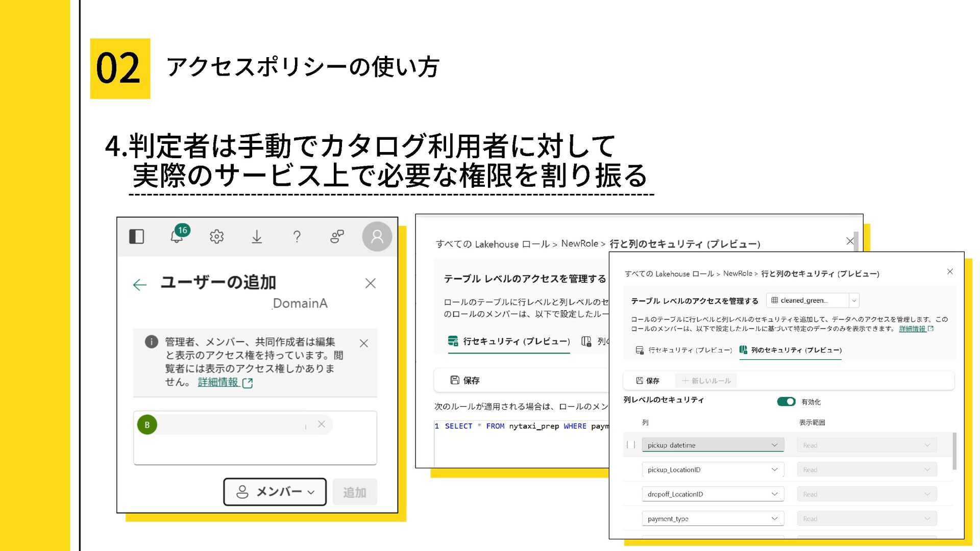Toggle the 有効化 column security switch
The width and height of the screenshot is (980, 551).
pyautogui.click(x=786, y=402)
